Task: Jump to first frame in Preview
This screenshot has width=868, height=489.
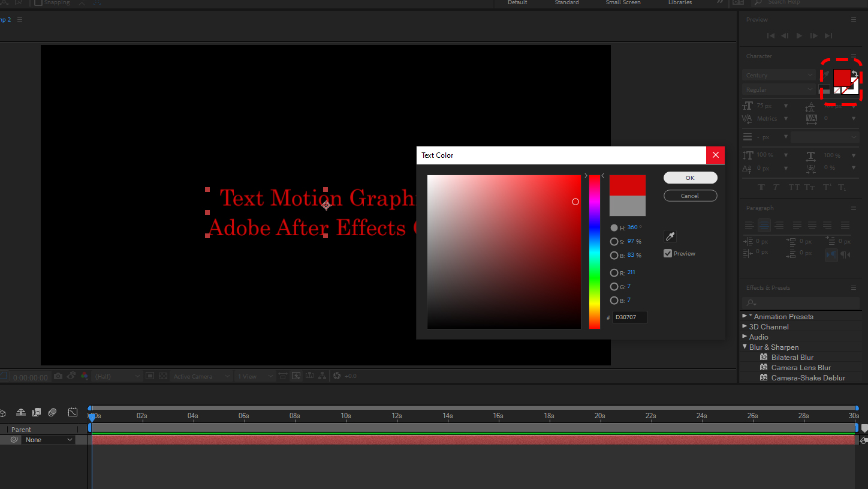Action: tap(771, 36)
